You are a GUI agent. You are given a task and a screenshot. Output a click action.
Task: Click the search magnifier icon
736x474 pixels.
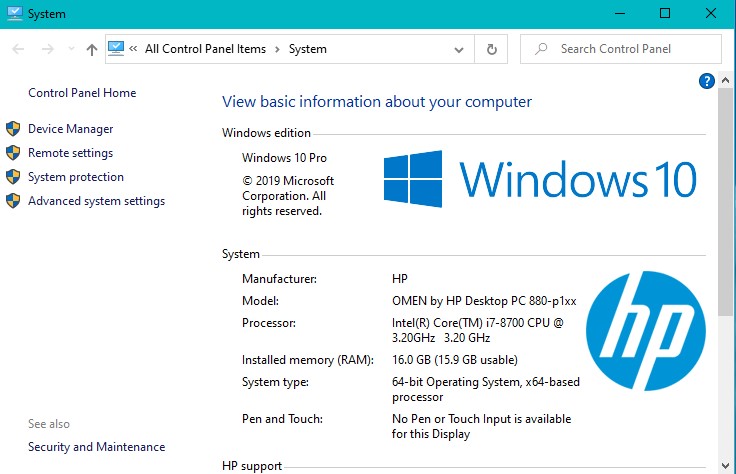pyautogui.click(x=541, y=49)
